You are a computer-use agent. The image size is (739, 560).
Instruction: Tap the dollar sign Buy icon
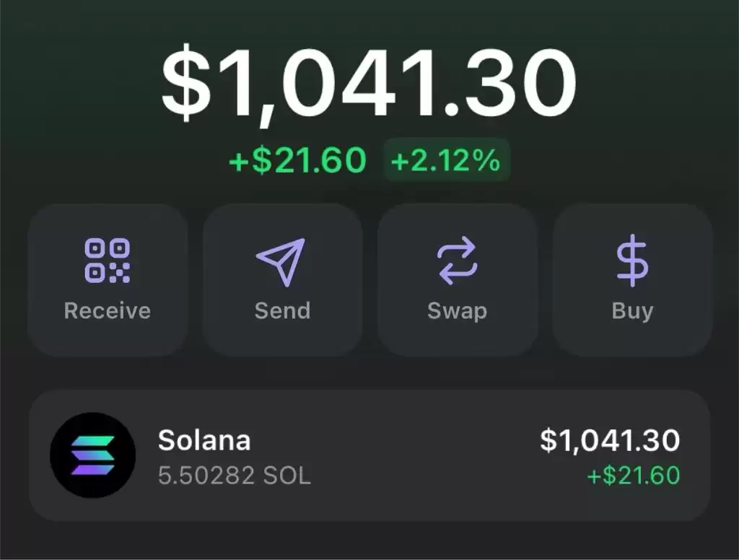632,261
